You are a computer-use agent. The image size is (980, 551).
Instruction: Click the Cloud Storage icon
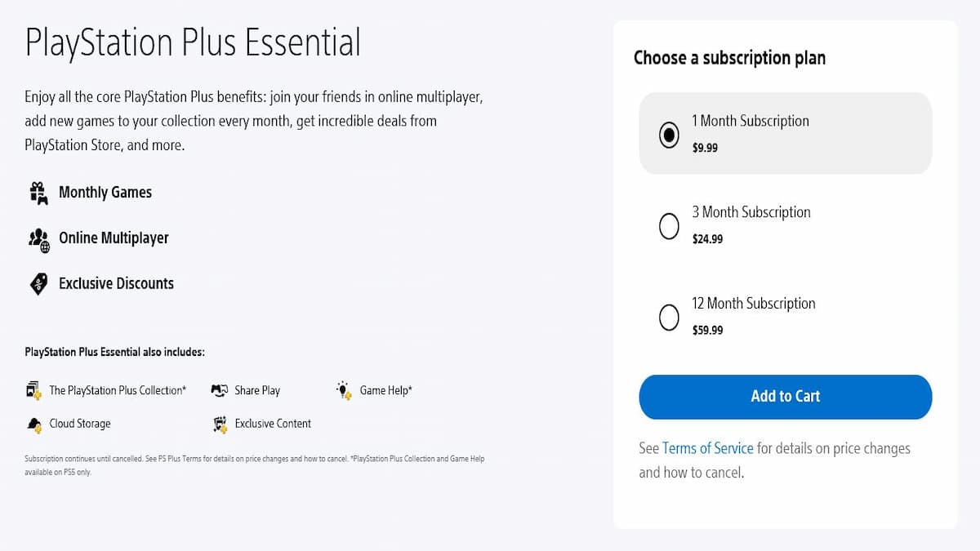(x=33, y=424)
